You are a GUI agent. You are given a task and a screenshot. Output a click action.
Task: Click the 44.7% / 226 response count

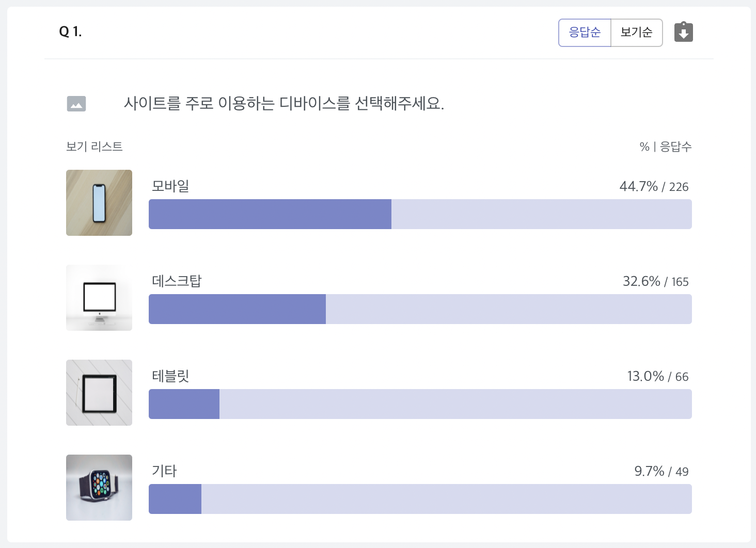(x=654, y=186)
